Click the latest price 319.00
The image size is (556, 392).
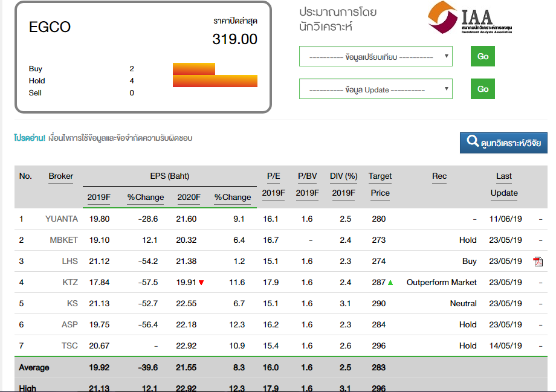234,39
